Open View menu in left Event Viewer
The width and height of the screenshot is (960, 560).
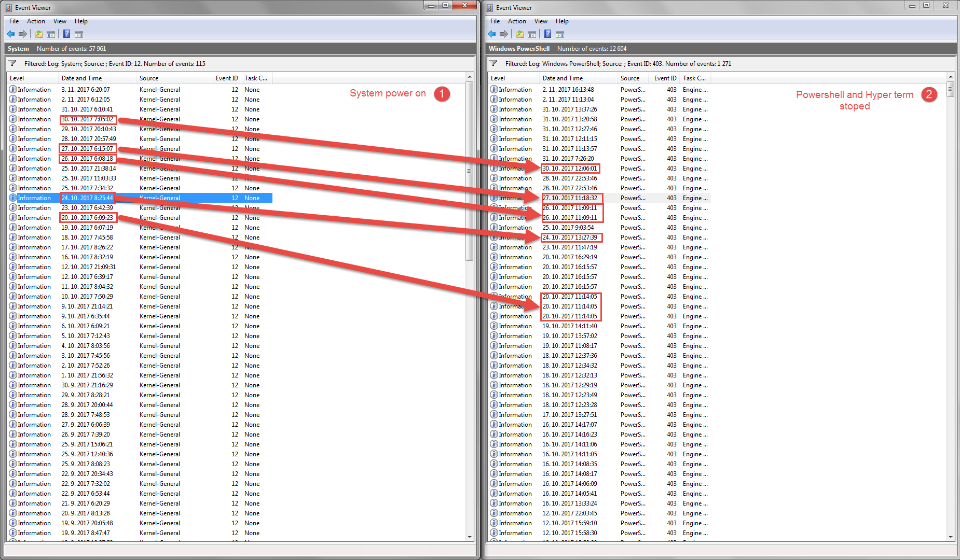tap(60, 21)
